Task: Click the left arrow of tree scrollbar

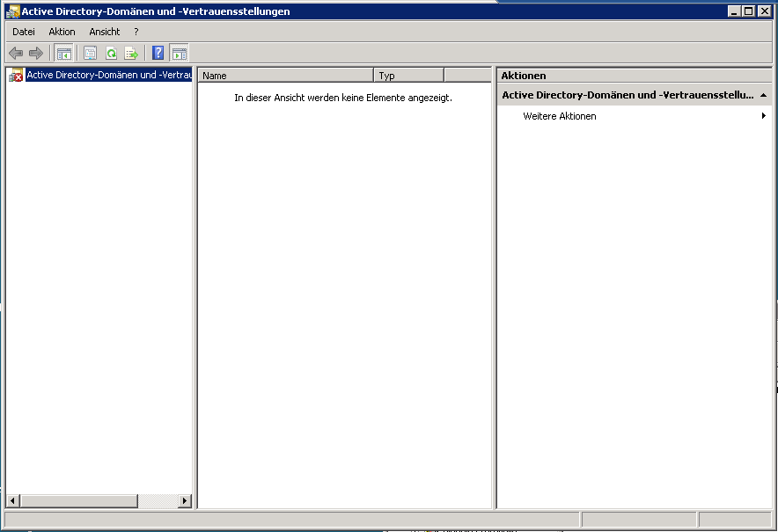Action: [13, 500]
